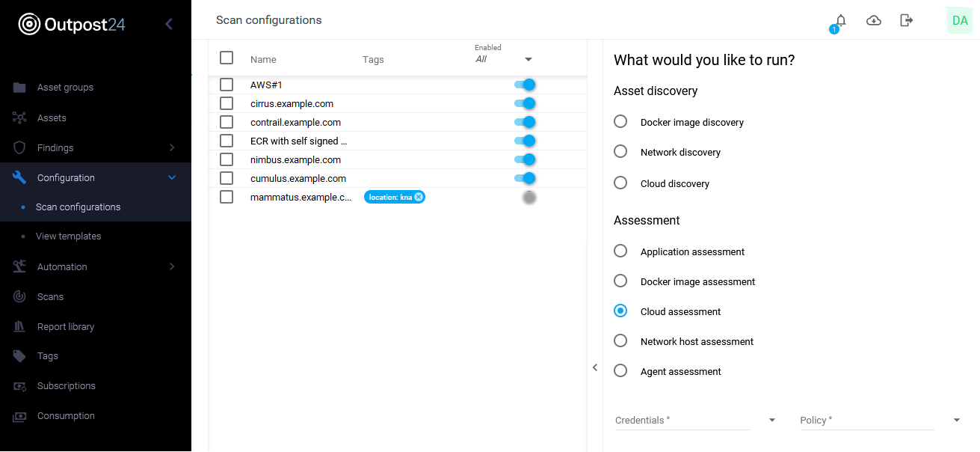
Task: Remove the location: kna tag
Action: click(419, 197)
